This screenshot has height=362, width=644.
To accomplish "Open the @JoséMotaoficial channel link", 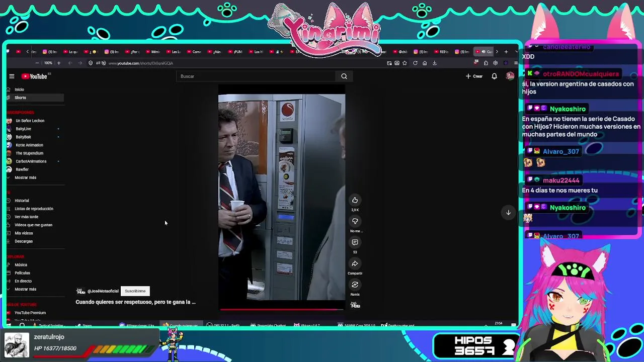I will 103,291.
